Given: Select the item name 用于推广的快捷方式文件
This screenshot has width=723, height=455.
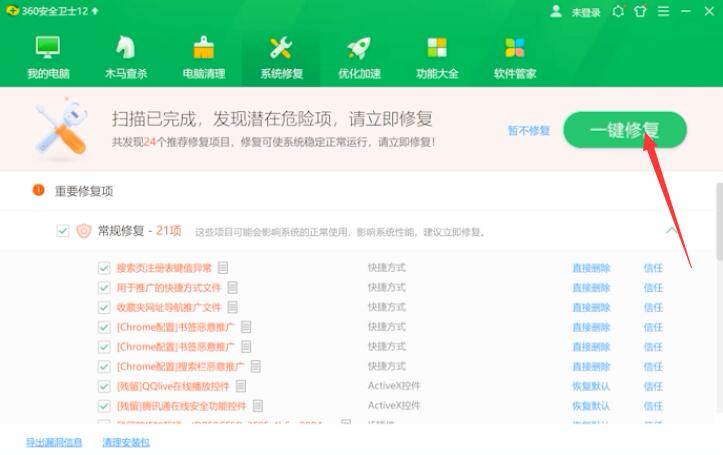Looking at the screenshot, I should [x=169, y=288].
